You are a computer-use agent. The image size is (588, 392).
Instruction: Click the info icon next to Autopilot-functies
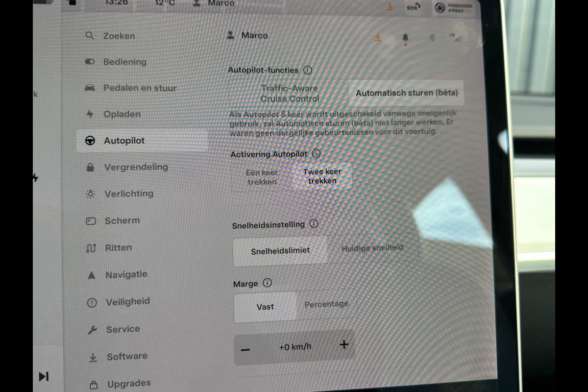click(307, 70)
